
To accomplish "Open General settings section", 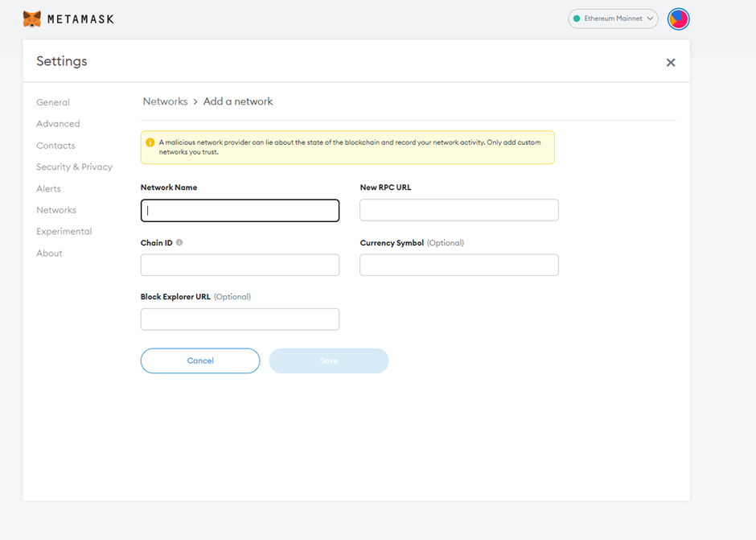I will [x=53, y=102].
